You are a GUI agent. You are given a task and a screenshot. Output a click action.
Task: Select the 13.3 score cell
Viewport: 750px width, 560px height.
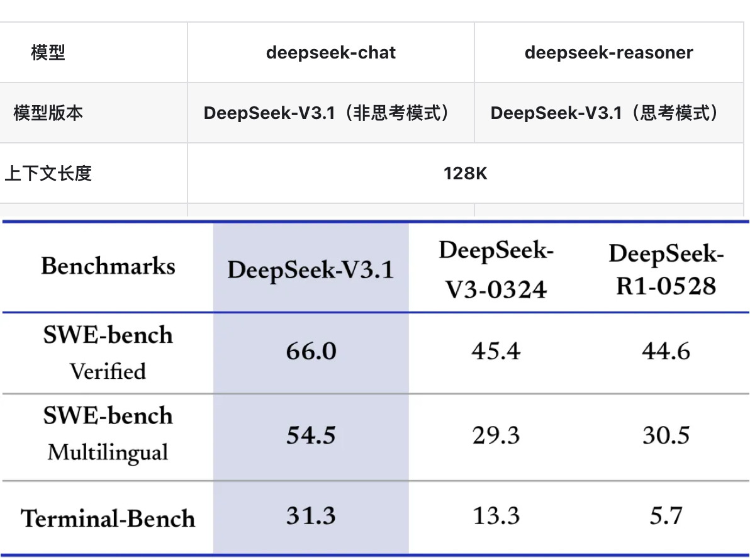click(496, 515)
